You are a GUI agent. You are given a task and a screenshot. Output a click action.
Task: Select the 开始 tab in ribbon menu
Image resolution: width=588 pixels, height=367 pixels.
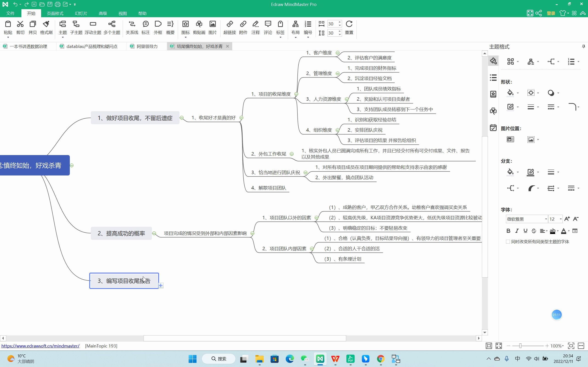pos(31,13)
